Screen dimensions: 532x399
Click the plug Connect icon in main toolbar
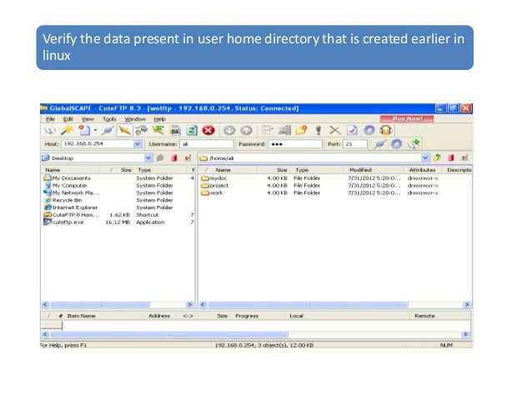pos(108,130)
